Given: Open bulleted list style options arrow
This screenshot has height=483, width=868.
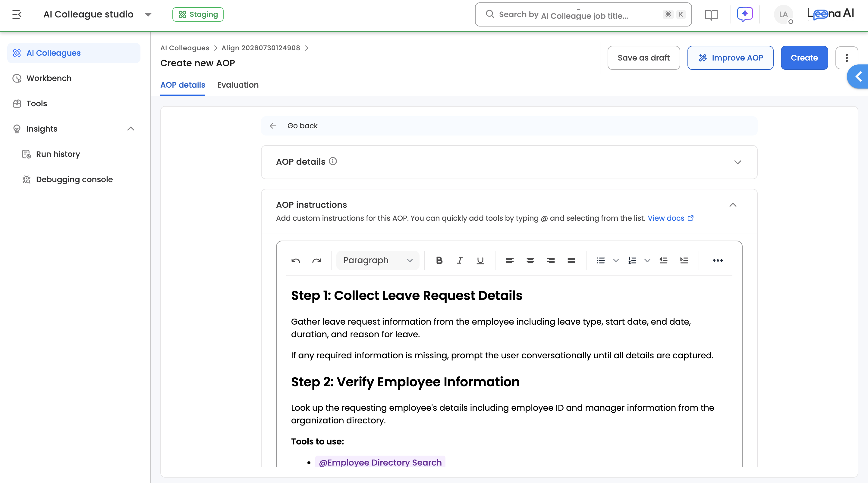Looking at the screenshot, I should tap(616, 260).
